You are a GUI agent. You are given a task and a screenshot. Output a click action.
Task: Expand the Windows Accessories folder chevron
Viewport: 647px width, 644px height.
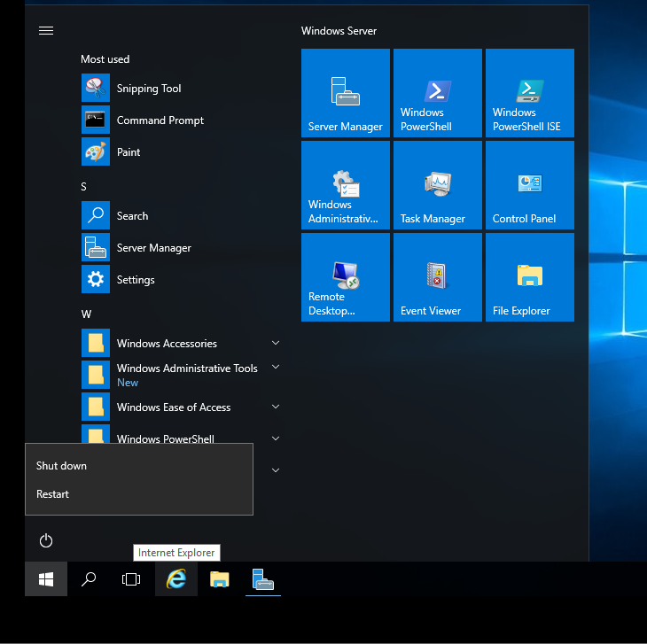coord(276,343)
